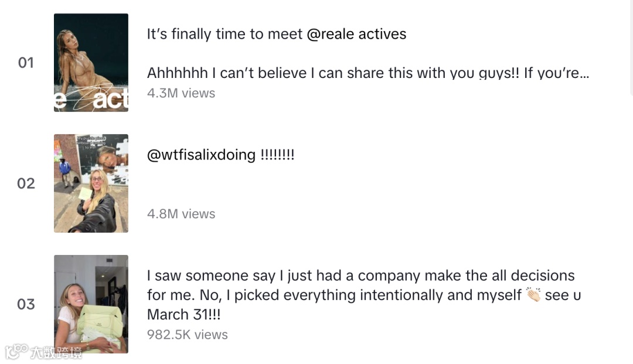Viewport: 633px width, 364px height.
Task: Open the first video thumbnail ranked 01
Action: (x=91, y=62)
